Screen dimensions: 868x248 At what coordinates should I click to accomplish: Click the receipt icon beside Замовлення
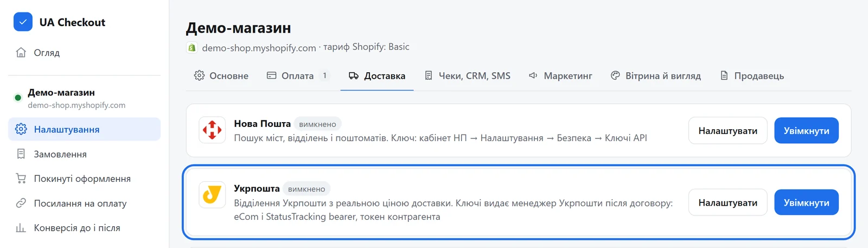21,154
